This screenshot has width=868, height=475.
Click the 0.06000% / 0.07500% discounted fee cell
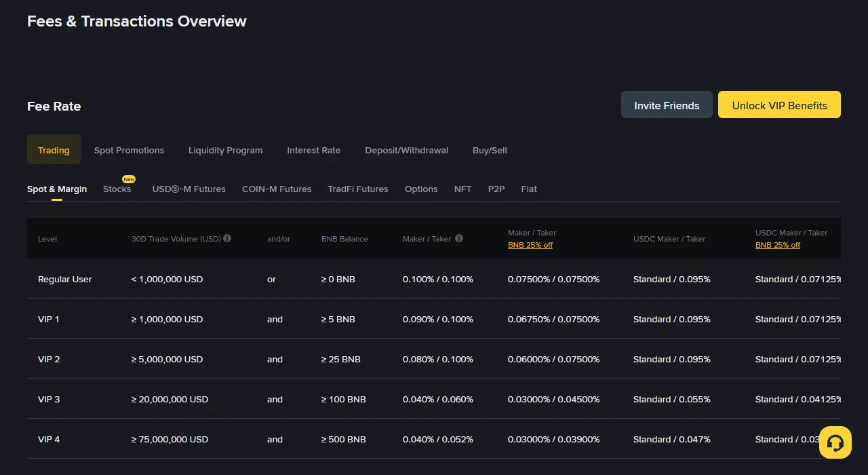(x=554, y=359)
